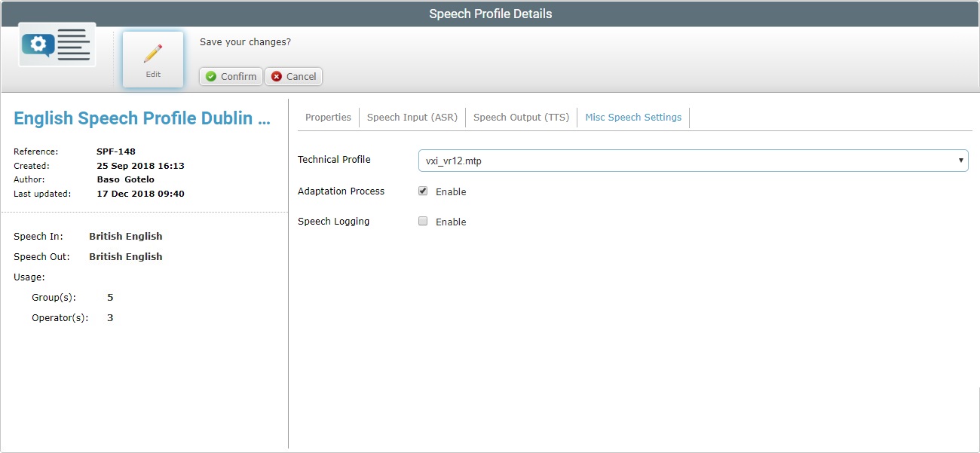Click inside the Technical Profile field

click(x=641, y=160)
